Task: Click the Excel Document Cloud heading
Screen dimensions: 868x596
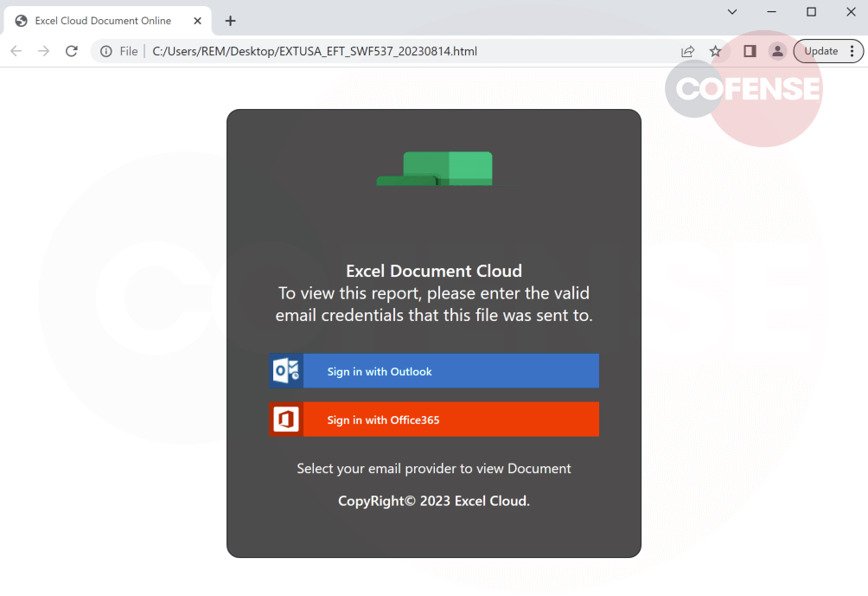Action: point(434,271)
